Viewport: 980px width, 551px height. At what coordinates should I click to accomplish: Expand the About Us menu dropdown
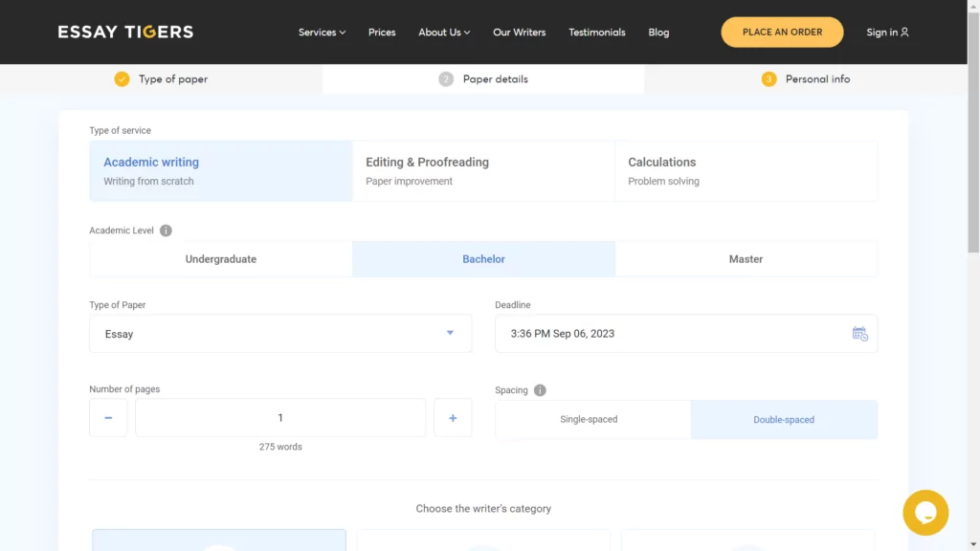click(x=444, y=32)
